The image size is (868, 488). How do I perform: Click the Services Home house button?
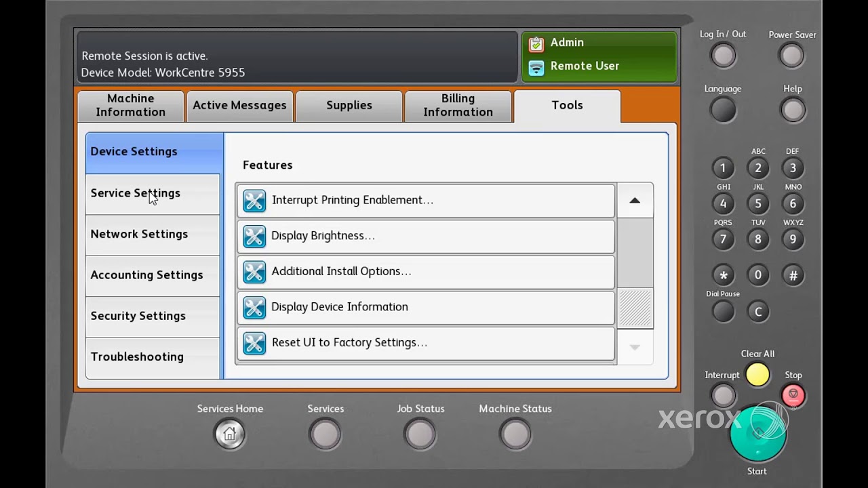[230, 434]
